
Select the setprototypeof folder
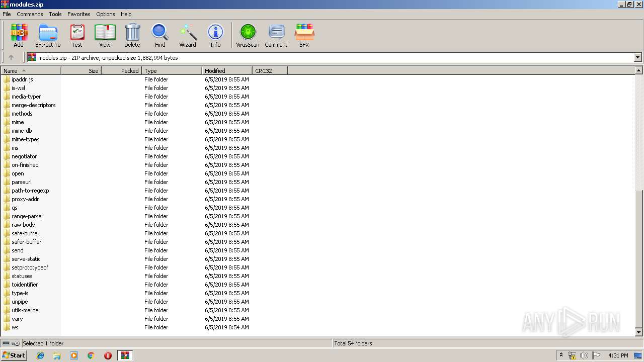30,267
